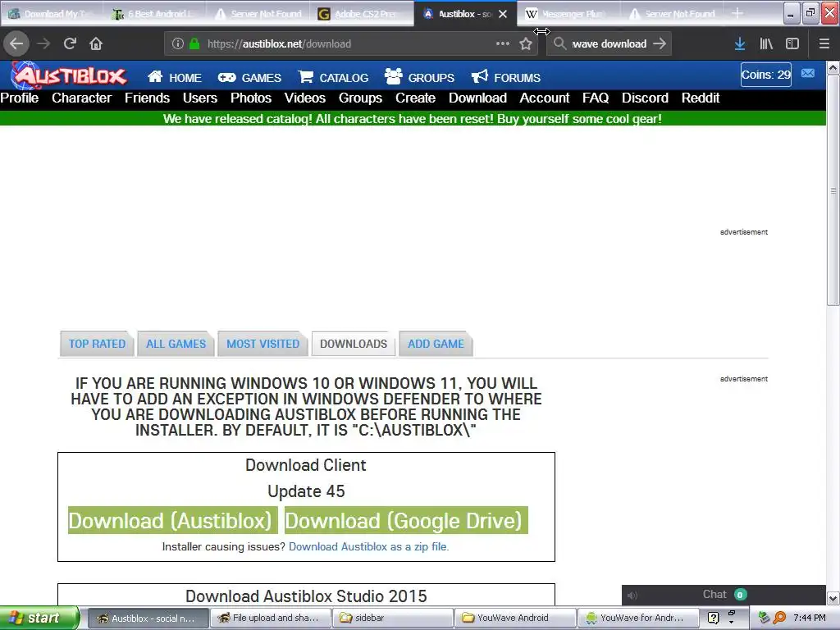Switch to YouWave for Andr... taskbar item

[638, 618]
